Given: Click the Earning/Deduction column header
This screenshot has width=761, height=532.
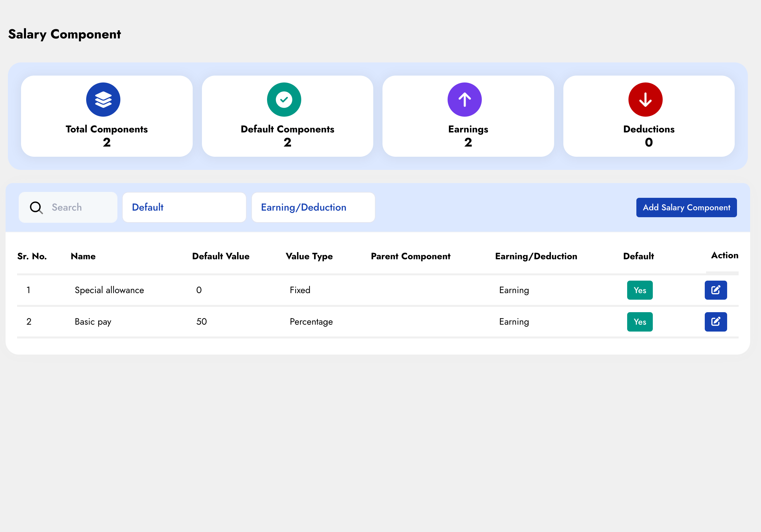Looking at the screenshot, I should click(x=536, y=256).
